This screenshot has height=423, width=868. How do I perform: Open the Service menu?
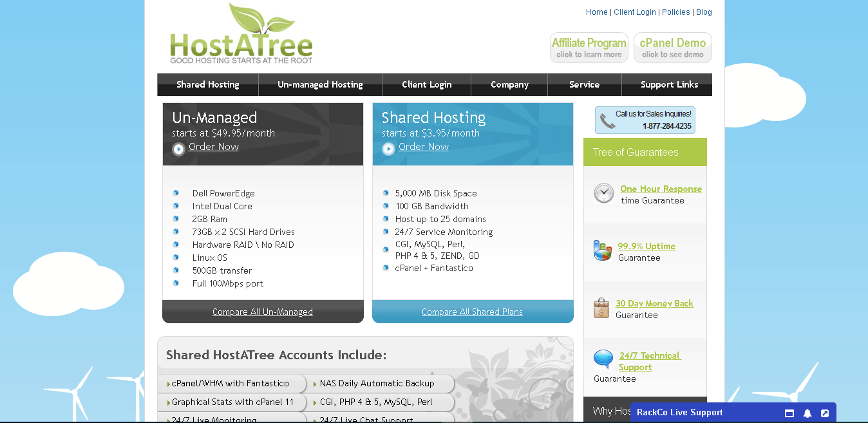pos(584,84)
